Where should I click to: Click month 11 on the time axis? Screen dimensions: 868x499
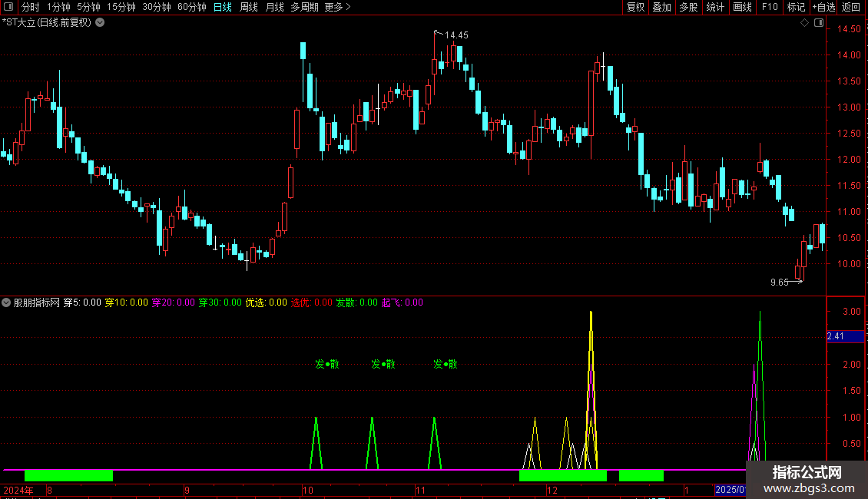click(x=420, y=490)
